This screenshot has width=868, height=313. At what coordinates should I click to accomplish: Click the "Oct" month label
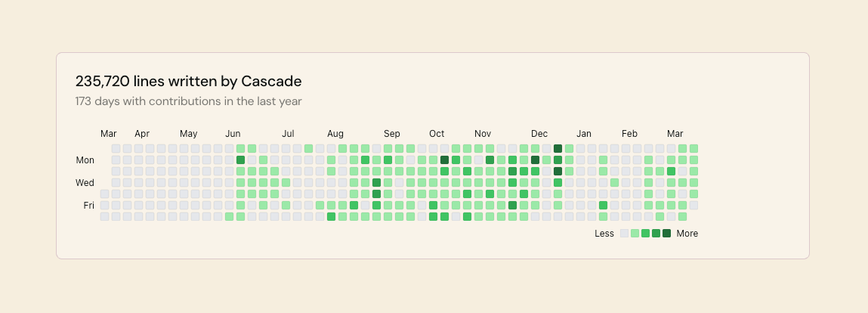(437, 134)
